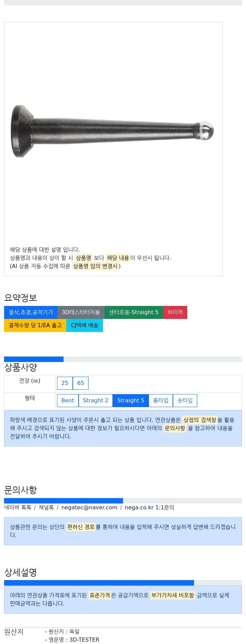Choose the 숏타입 shape option

(x=185, y=400)
